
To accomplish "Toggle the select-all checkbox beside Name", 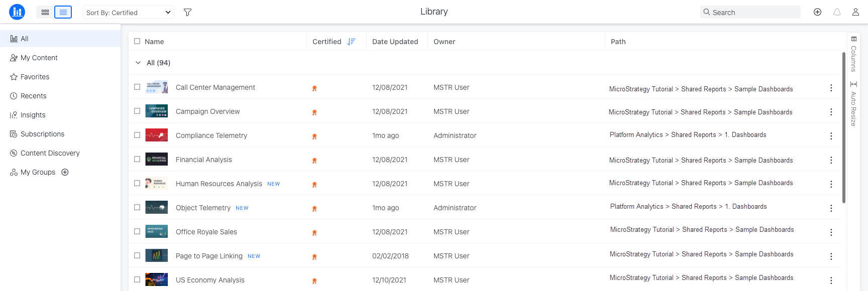I will 137,41.
